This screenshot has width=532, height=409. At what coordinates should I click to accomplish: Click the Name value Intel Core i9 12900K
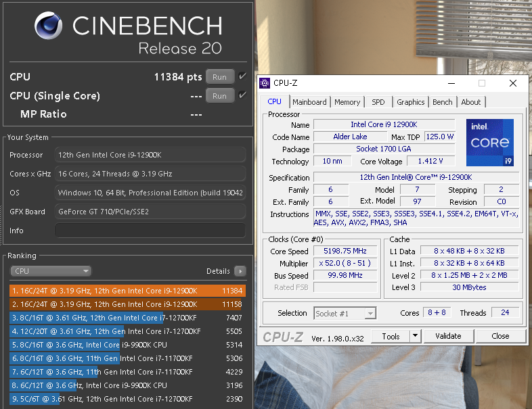pos(384,124)
